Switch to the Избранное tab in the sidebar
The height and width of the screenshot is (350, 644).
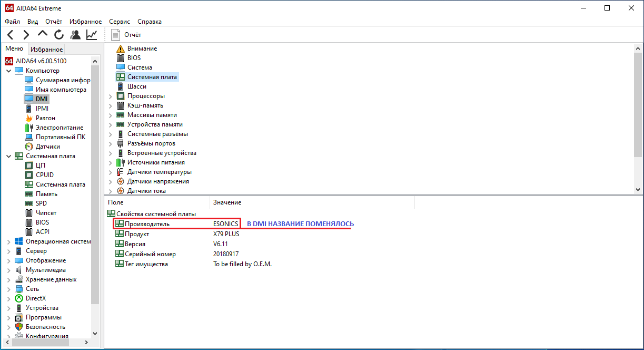point(46,49)
